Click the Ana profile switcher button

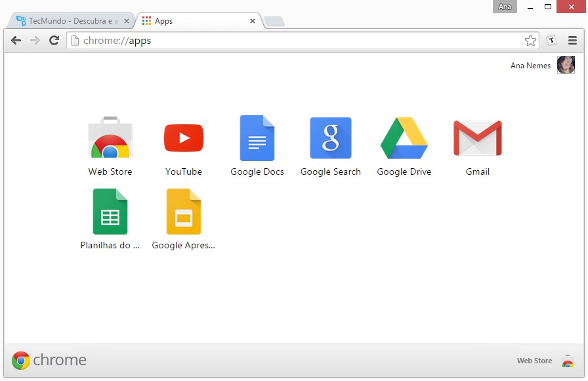tap(505, 7)
